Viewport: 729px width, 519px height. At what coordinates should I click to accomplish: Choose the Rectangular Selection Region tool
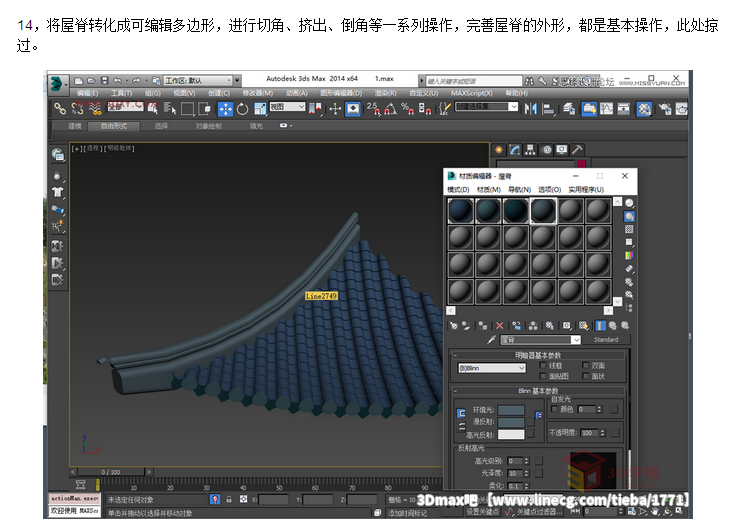coord(187,109)
